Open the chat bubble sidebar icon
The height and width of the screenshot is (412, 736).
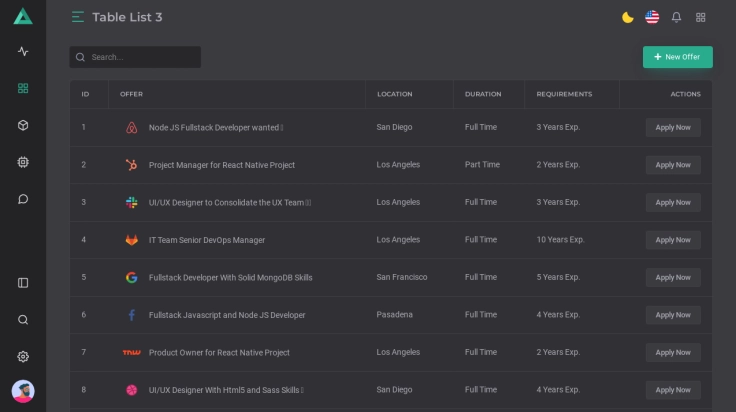tap(23, 199)
